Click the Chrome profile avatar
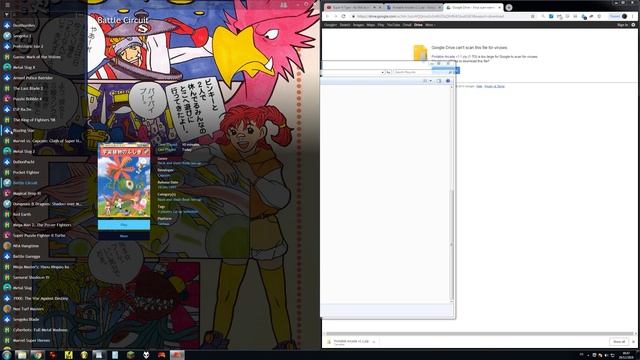 point(624,16)
